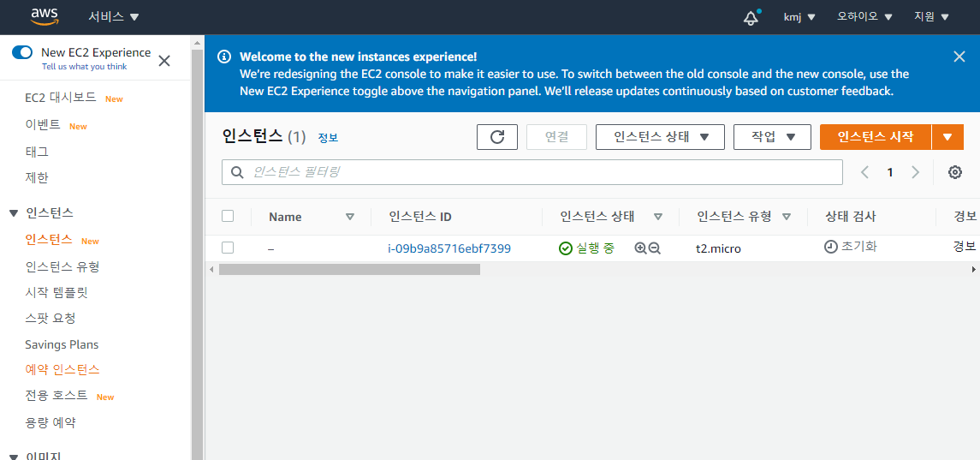
Task: Click page number 1
Action: (890, 172)
